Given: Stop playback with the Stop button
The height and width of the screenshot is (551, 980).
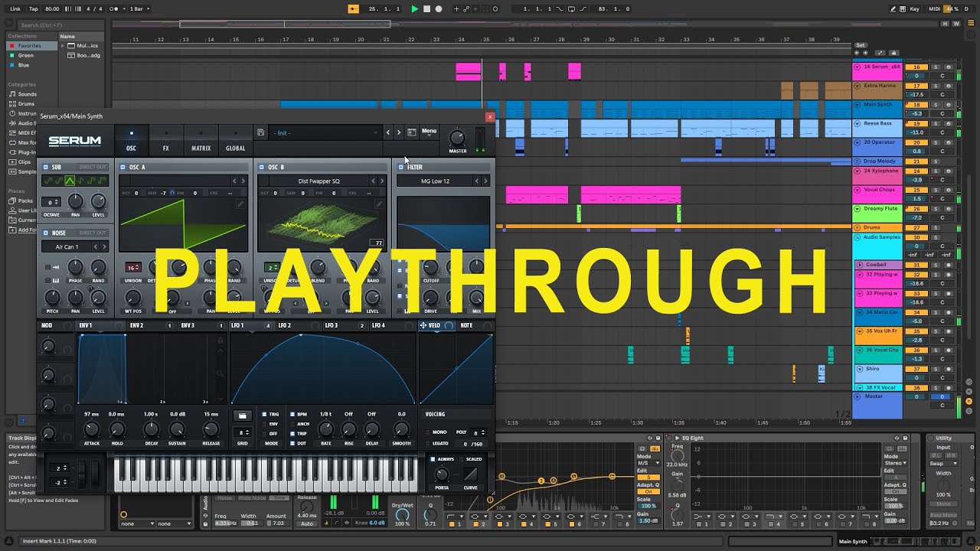Looking at the screenshot, I should coord(426,9).
